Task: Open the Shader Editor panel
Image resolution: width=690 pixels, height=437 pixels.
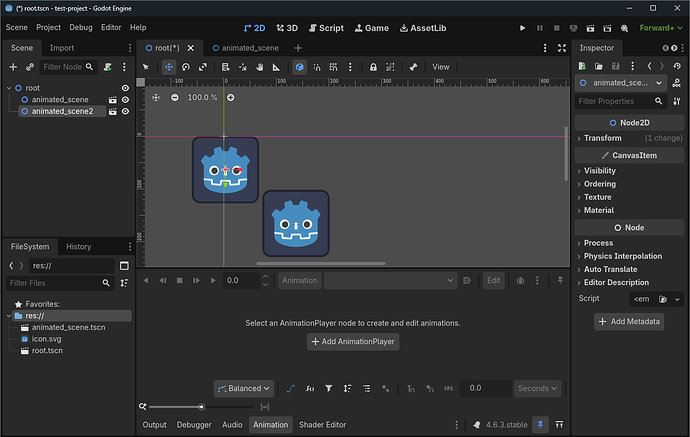Action: [x=323, y=425]
